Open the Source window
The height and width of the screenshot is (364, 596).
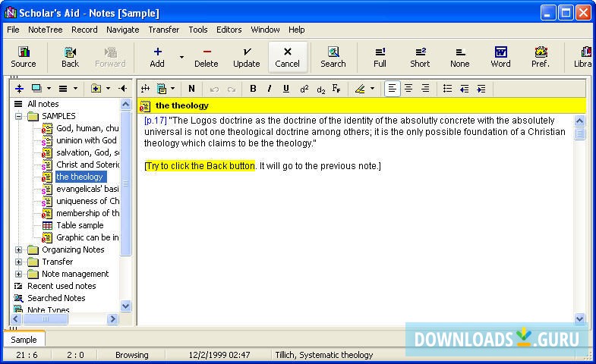(x=24, y=57)
